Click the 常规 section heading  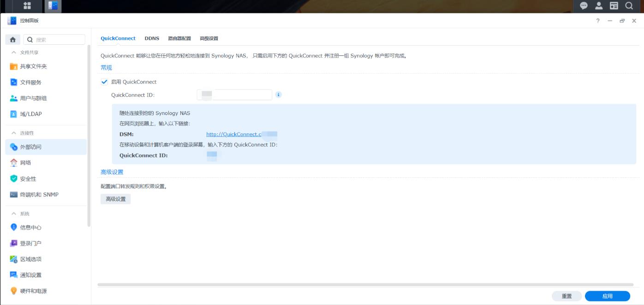(106, 67)
